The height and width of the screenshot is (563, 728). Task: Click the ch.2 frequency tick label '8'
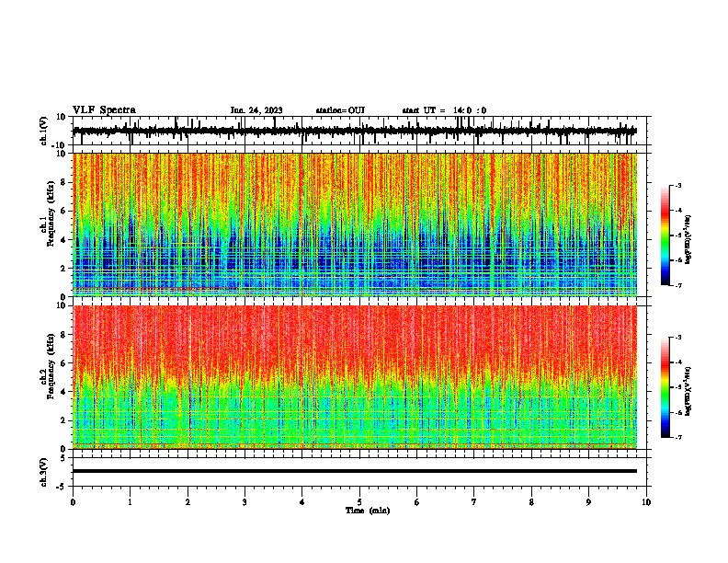pos(63,335)
